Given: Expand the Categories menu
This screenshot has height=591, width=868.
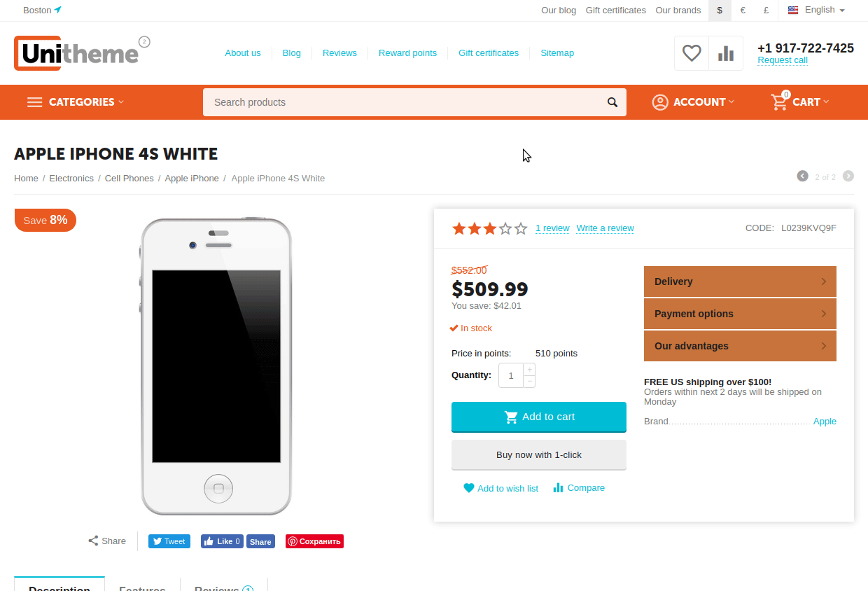Looking at the screenshot, I should [76, 102].
